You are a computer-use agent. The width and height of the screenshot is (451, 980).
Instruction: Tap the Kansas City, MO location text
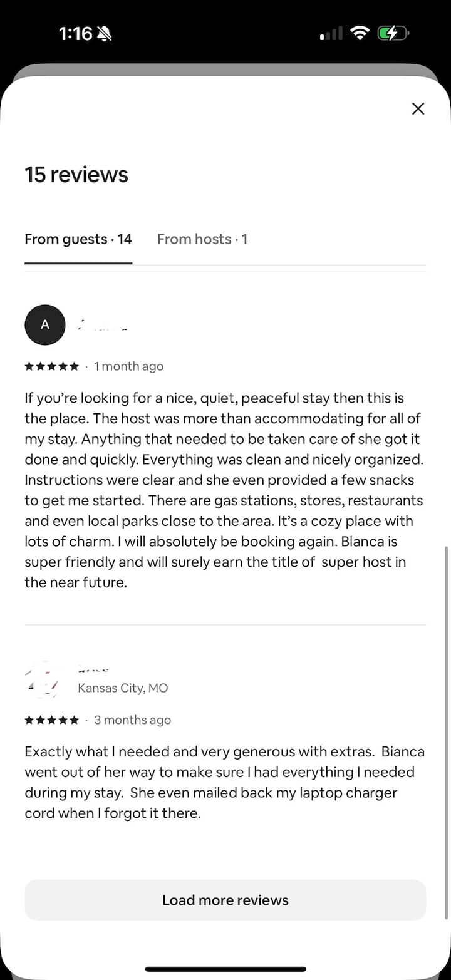pos(123,688)
